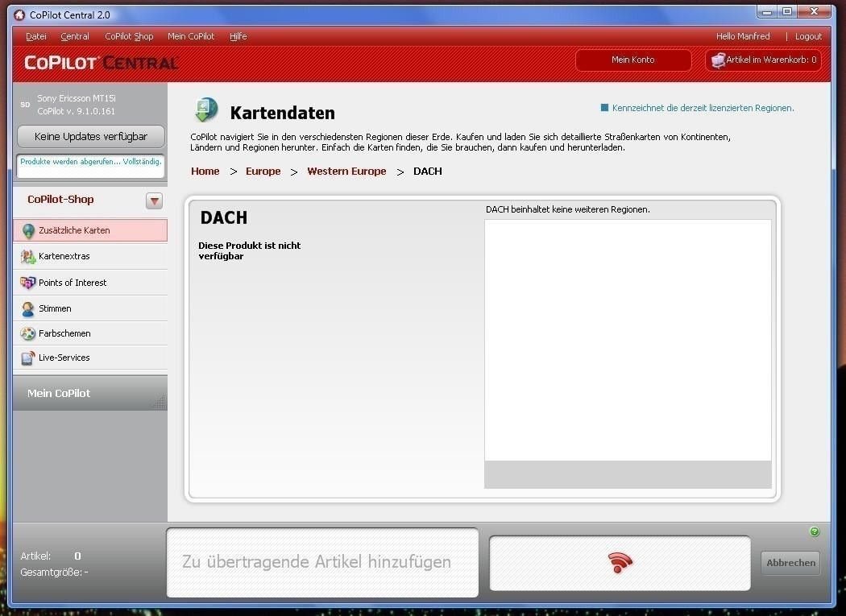Open the Mein CoPilot menu in menu bar
Viewport: 846px width, 616px height.
[191, 36]
